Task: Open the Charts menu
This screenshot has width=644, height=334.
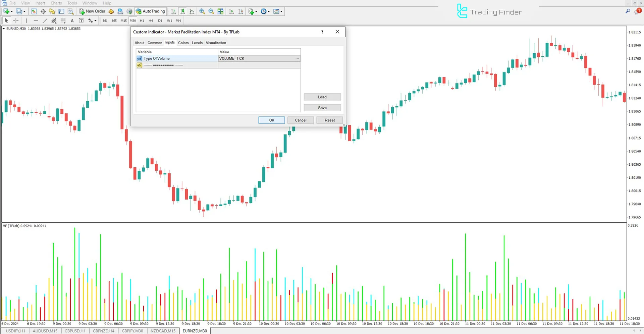Action: pos(56,3)
